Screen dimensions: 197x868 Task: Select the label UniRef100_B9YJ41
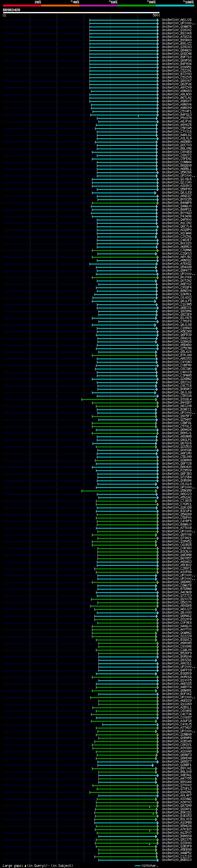(x=177, y=769)
